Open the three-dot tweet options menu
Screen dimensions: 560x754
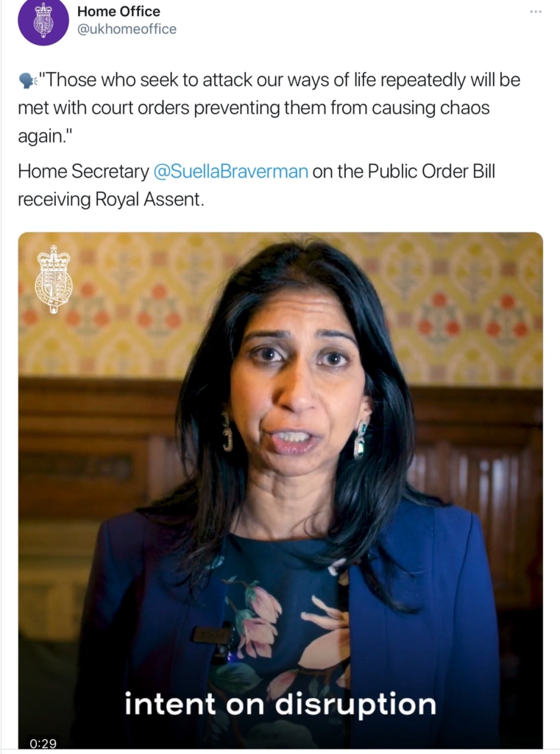click(x=536, y=11)
